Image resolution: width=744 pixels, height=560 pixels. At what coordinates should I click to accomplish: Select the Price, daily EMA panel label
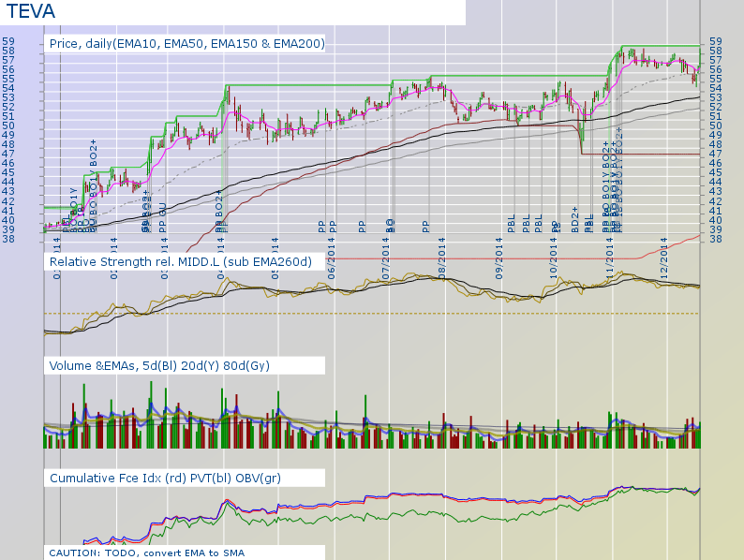point(187,44)
